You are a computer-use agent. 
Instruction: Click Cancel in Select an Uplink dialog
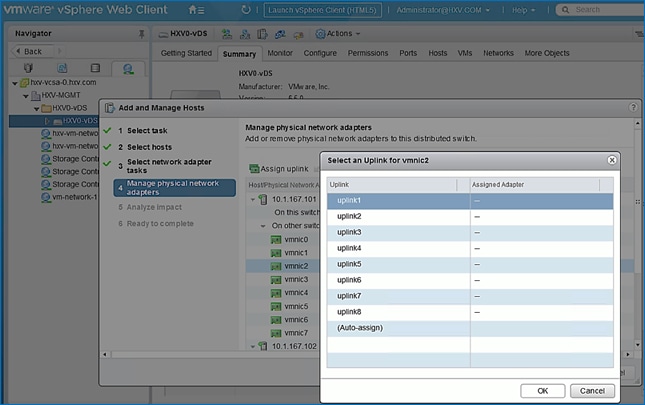(592, 391)
